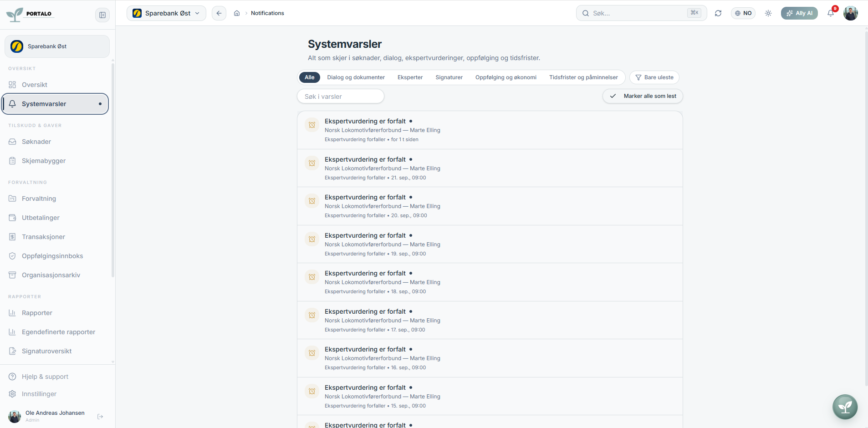
Task: Open Forvaltning in the sidebar
Action: (x=56, y=199)
